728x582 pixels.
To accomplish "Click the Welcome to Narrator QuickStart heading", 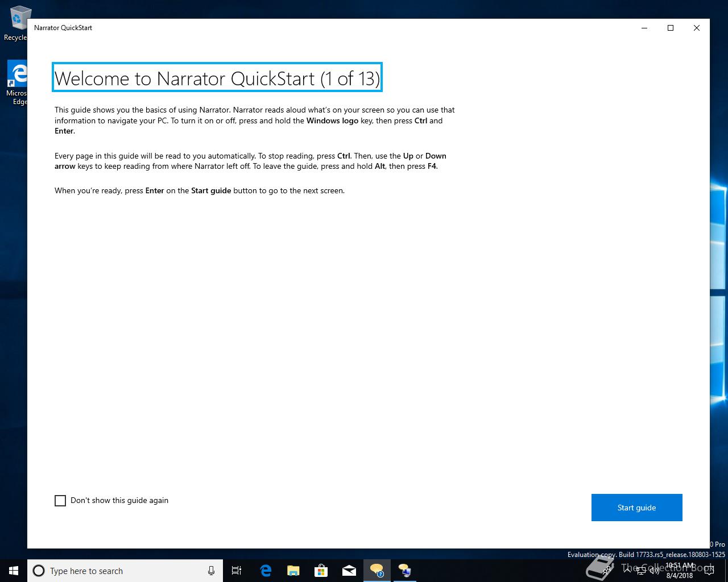I will tap(217, 78).
